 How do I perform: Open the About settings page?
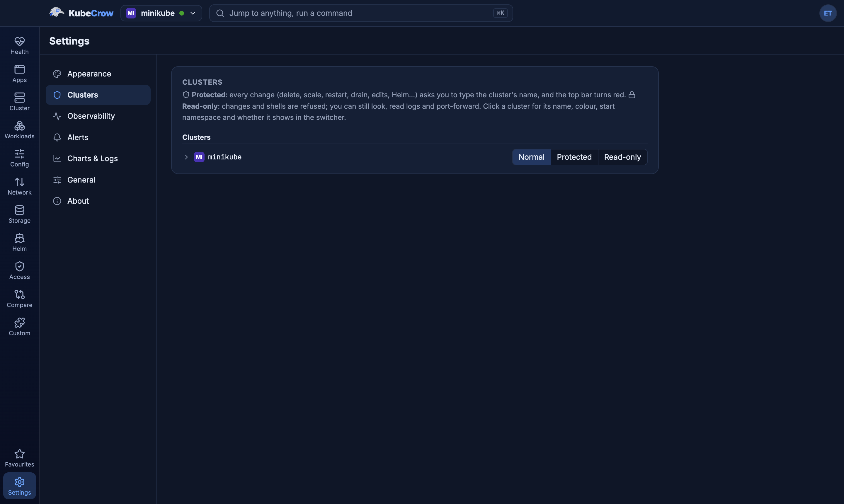[98, 201]
